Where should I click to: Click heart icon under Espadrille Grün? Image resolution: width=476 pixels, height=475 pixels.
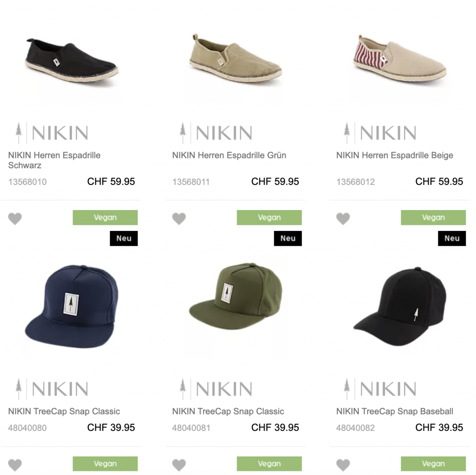(179, 218)
